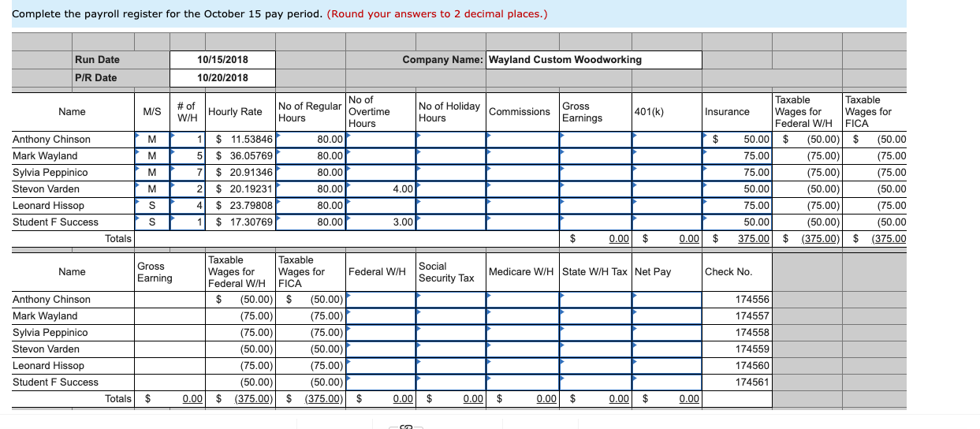Click Anthony Chinson's 401(k) field
This screenshot has width=980, height=429.
[x=666, y=140]
